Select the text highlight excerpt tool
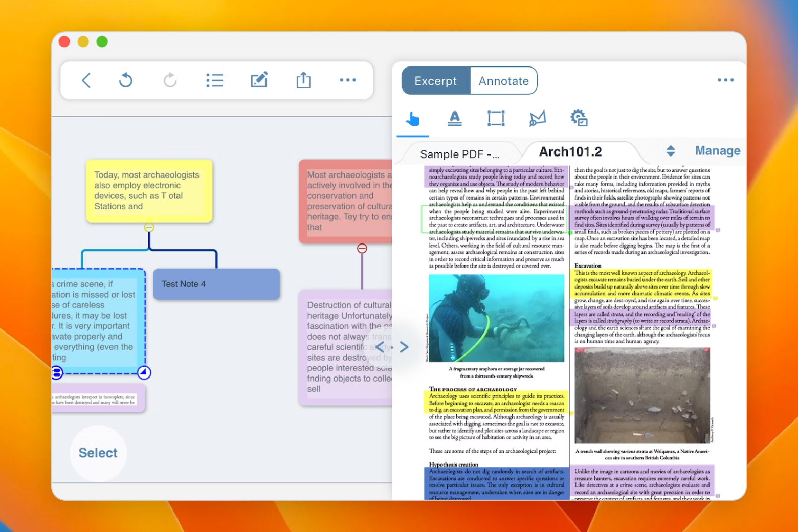This screenshot has height=532, width=798. (x=455, y=118)
